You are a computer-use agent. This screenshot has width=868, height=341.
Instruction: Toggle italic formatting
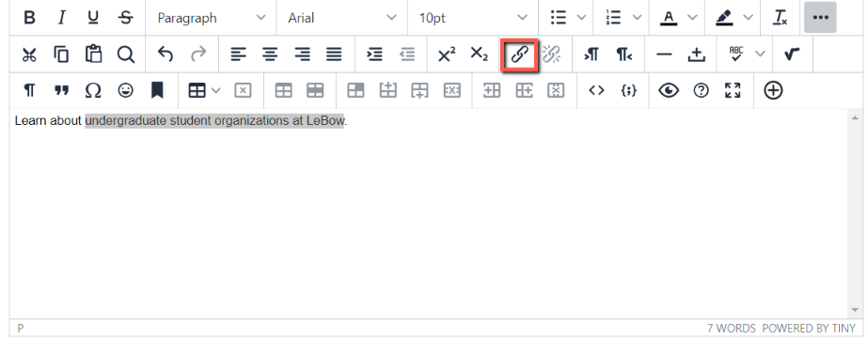[61, 18]
